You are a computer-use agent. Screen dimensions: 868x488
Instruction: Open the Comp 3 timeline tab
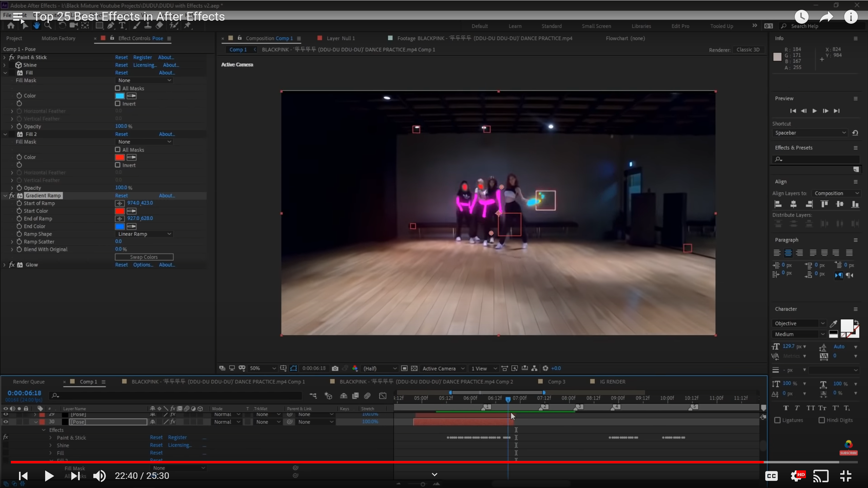pyautogui.click(x=556, y=382)
